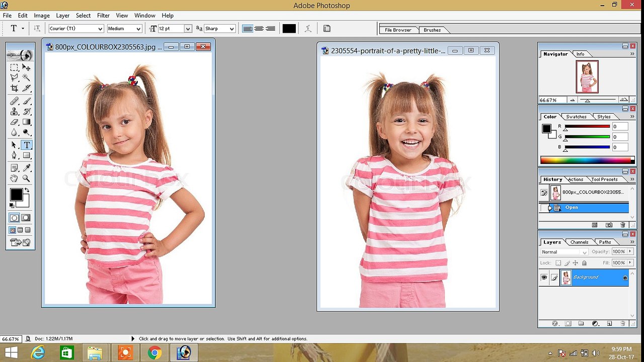Open the Brushes palette tab
The height and width of the screenshot is (362, 644).
[x=432, y=30]
